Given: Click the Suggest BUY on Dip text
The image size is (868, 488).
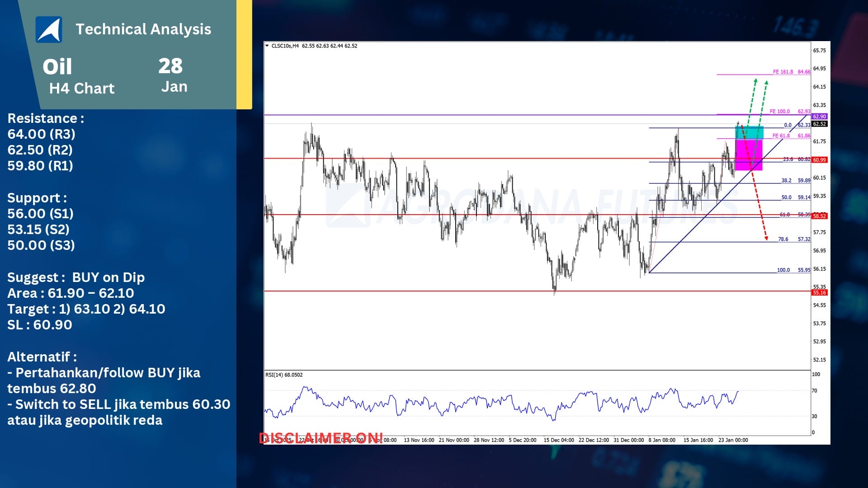Looking at the screenshot, I should click(x=76, y=277).
